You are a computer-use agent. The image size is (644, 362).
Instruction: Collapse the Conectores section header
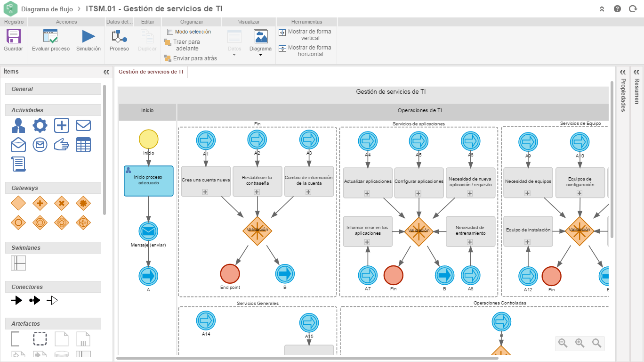[53, 287]
